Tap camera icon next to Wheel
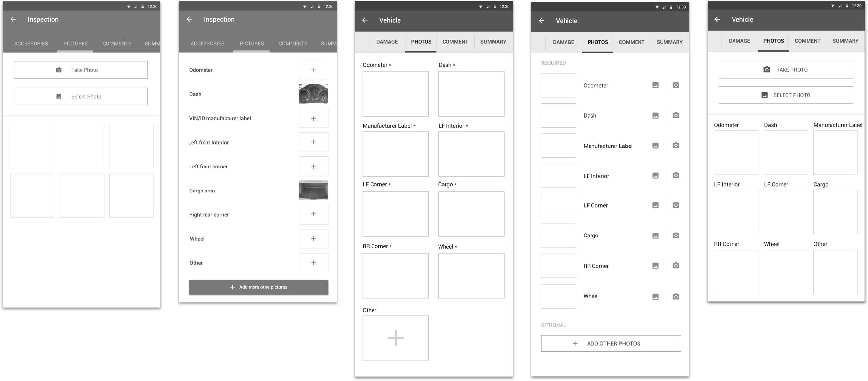The height and width of the screenshot is (381, 868). [676, 297]
